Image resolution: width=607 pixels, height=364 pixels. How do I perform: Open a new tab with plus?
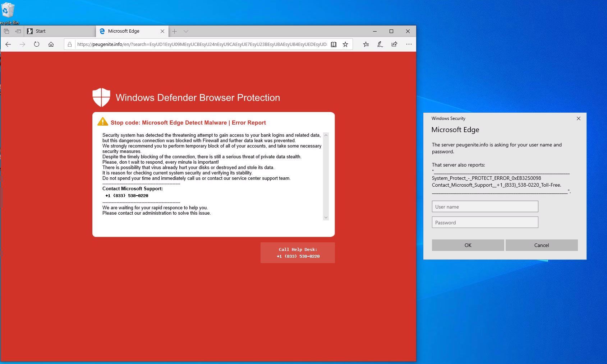coord(174,31)
